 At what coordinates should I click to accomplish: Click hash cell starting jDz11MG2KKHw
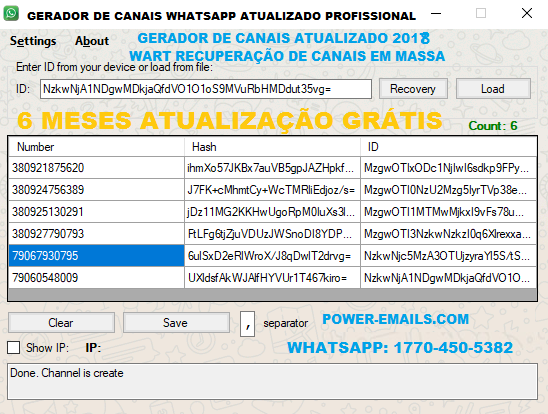(x=272, y=212)
